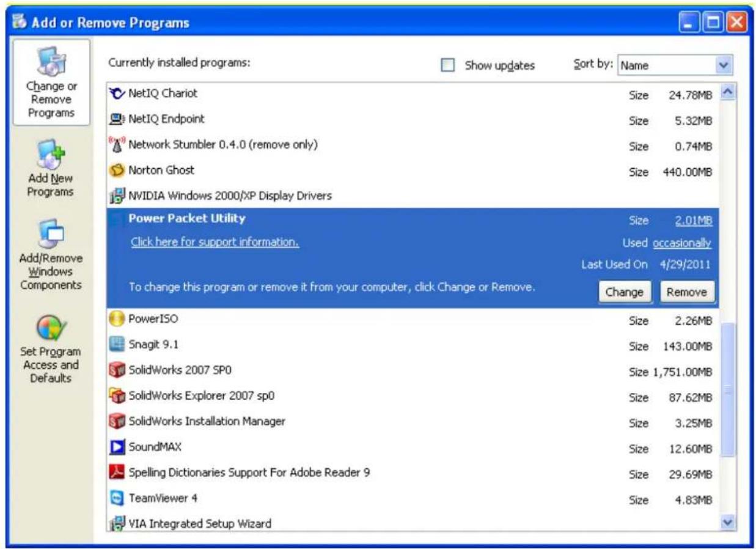This screenshot has height=549, width=756.
Task: Enable the Show updates checkbox
Action: click(448, 65)
